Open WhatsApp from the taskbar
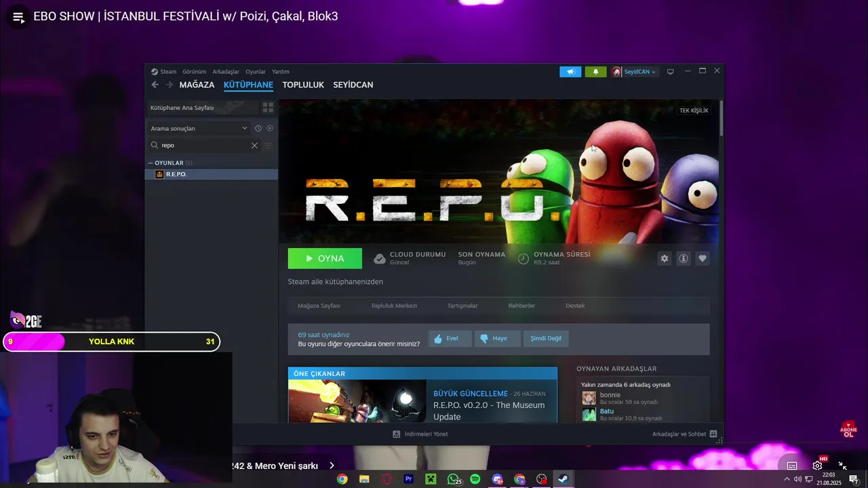Screen dimensions: 868x488 click(x=453, y=479)
